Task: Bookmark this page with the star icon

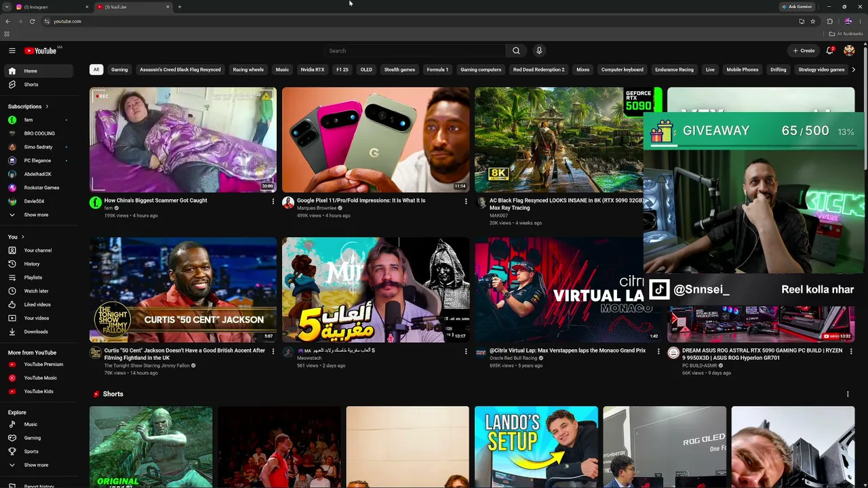Action: tap(813, 21)
